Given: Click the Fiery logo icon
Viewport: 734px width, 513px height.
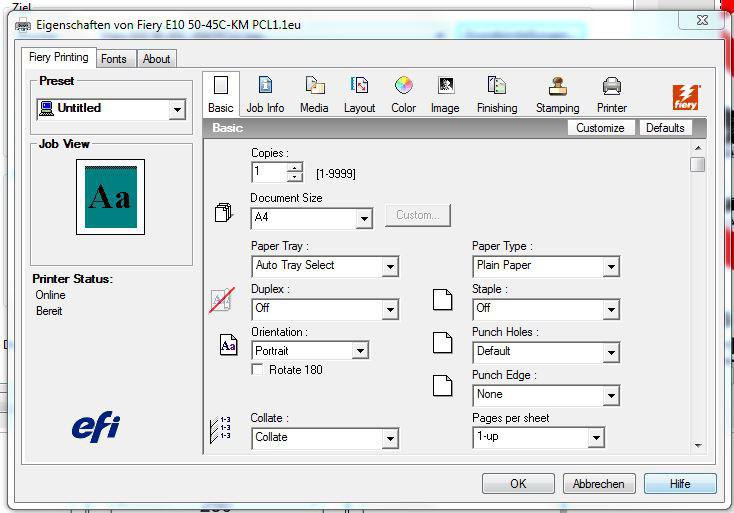Looking at the screenshot, I should tap(686, 97).
